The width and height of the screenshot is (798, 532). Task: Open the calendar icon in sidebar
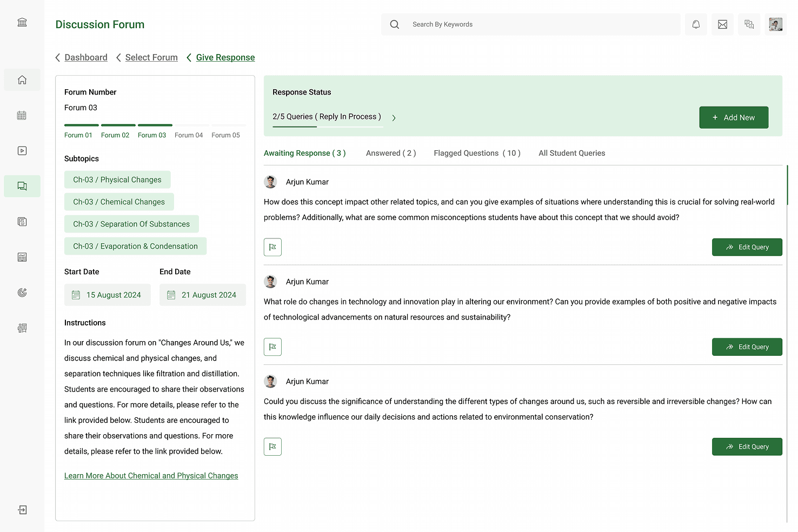pos(22,115)
